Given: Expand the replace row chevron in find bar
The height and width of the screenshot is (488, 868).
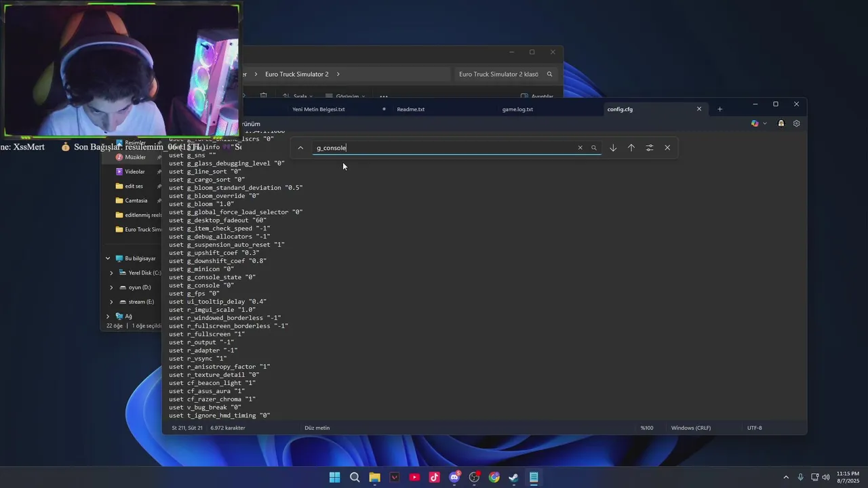Looking at the screenshot, I should coord(300,148).
